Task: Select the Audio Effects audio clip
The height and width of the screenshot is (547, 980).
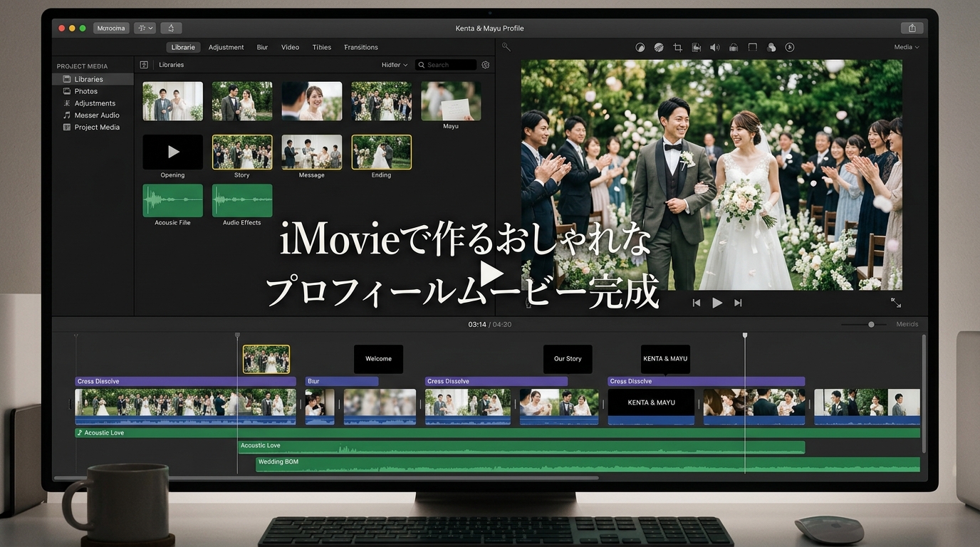Action: (242, 201)
